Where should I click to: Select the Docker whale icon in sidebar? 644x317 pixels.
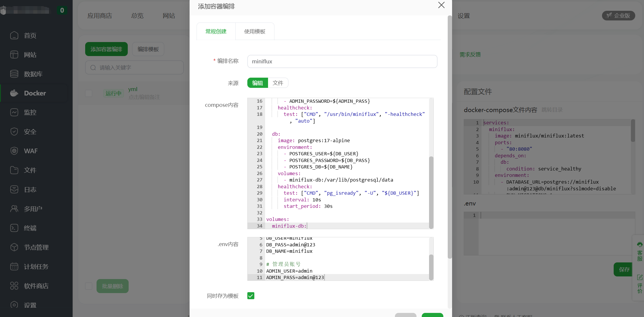click(x=14, y=93)
